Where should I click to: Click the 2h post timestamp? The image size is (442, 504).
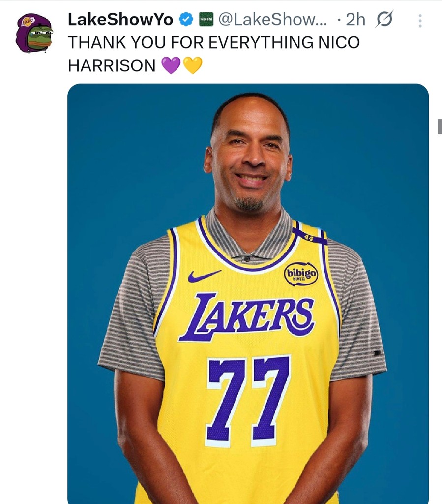coord(355,20)
